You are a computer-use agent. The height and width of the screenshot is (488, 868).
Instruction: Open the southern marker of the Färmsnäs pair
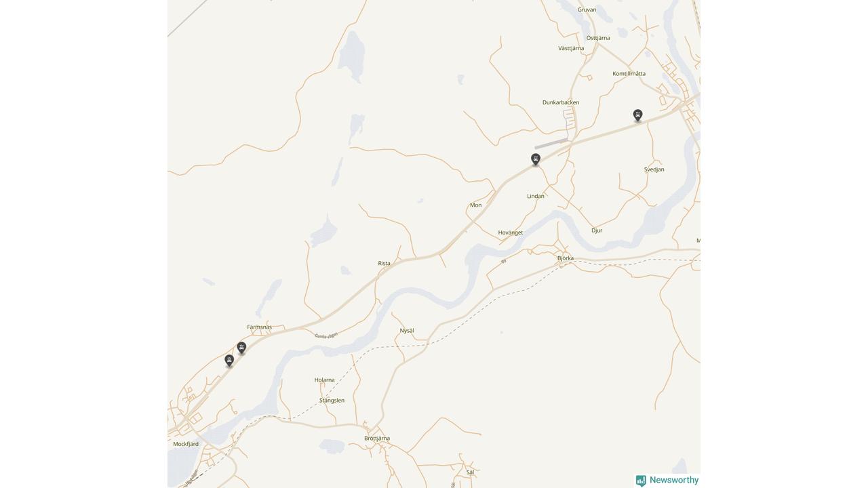click(x=229, y=361)
